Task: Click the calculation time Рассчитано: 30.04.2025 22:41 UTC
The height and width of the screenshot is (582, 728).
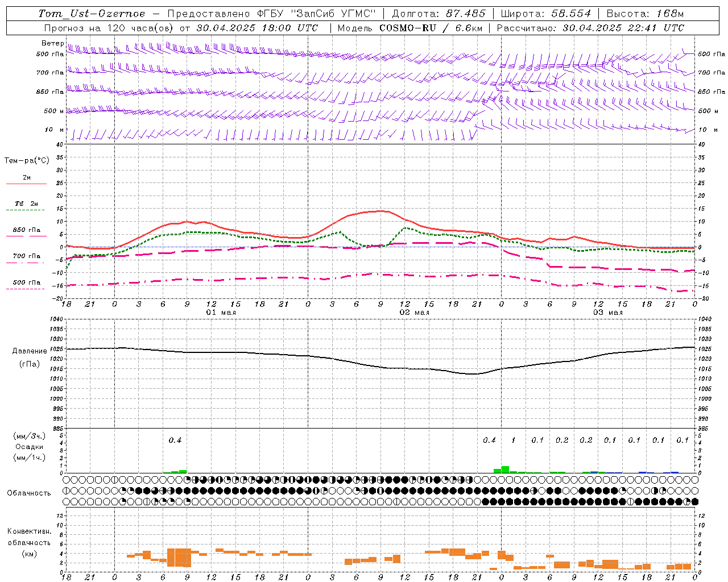Action: tap(590, 28)
